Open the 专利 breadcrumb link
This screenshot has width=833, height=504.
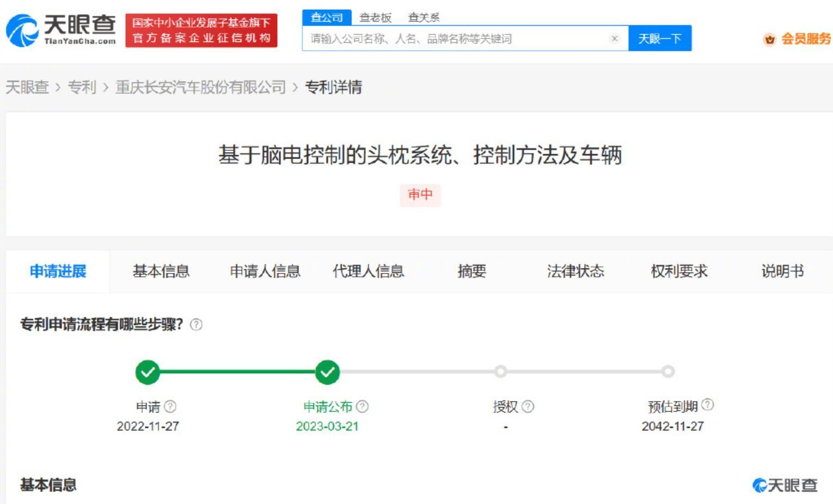tap(82, 87)
